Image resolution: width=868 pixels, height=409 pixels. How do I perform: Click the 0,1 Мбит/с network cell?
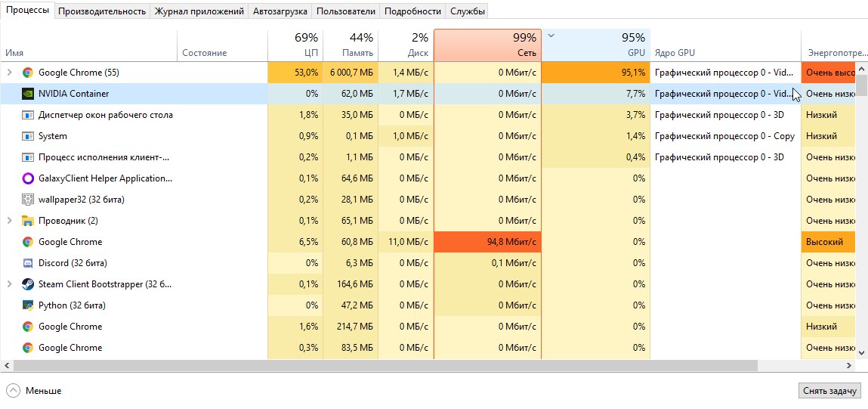(488, 262)
